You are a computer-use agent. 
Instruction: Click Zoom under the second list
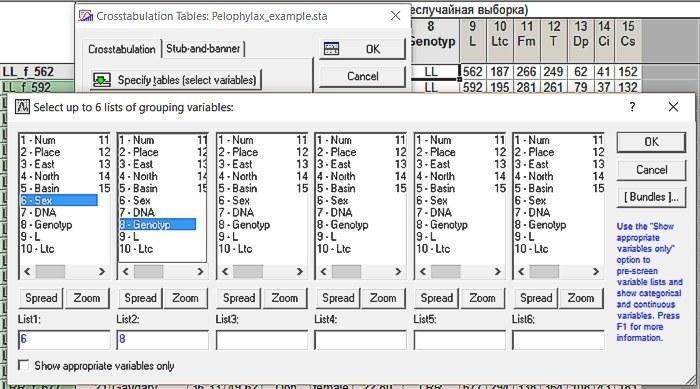tap(185, 298)
